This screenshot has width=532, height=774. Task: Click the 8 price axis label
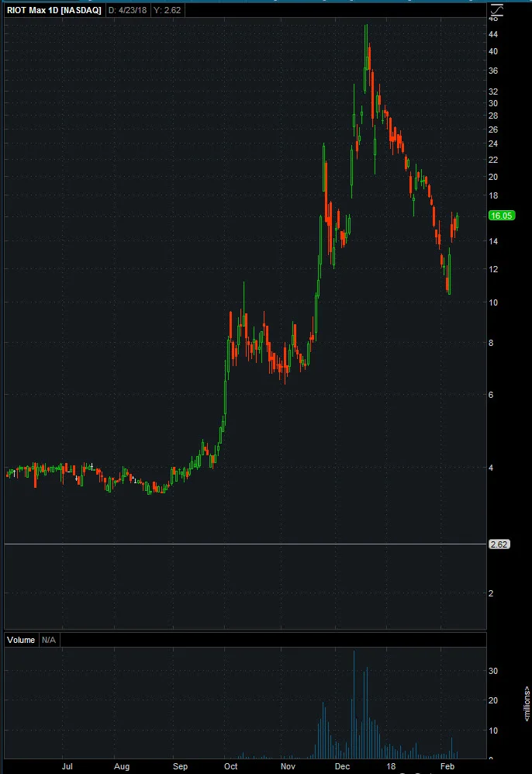(x=491, y=343)
